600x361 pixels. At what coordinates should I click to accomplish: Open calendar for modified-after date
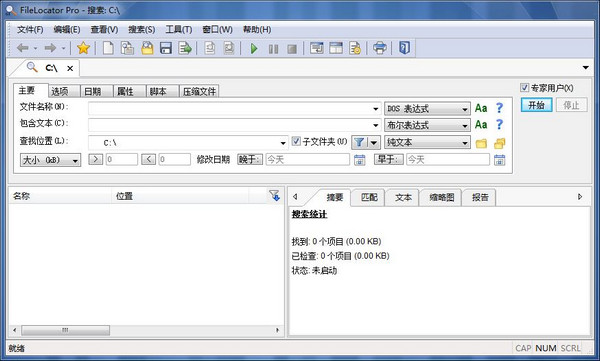pyautogui.click(x=359, y=160)
